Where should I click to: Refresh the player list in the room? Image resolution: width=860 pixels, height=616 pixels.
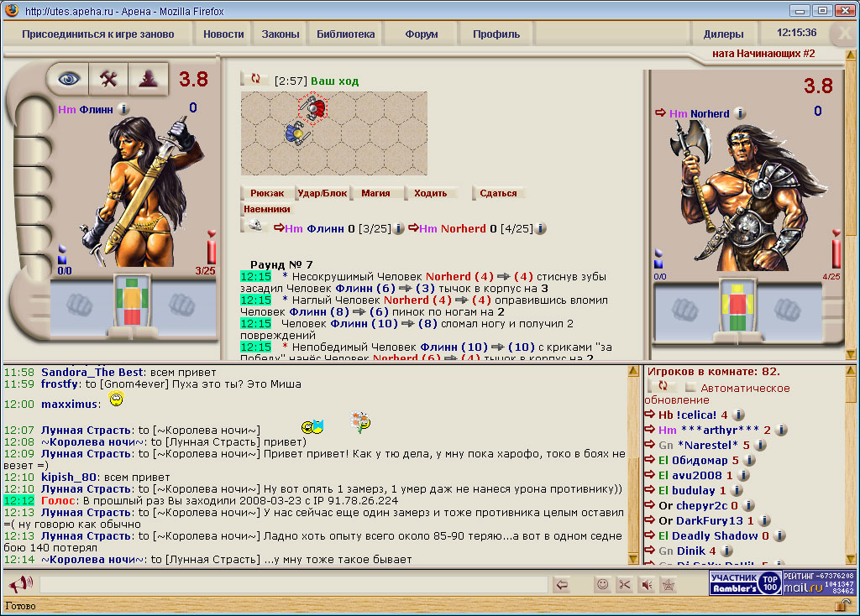tap(663, 386)
